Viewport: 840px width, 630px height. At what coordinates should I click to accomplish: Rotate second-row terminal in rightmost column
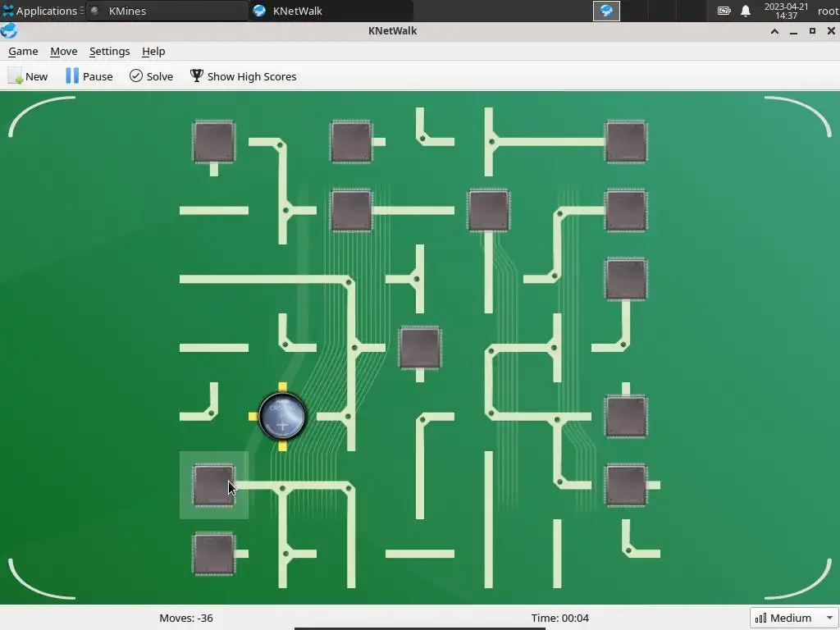625,211
